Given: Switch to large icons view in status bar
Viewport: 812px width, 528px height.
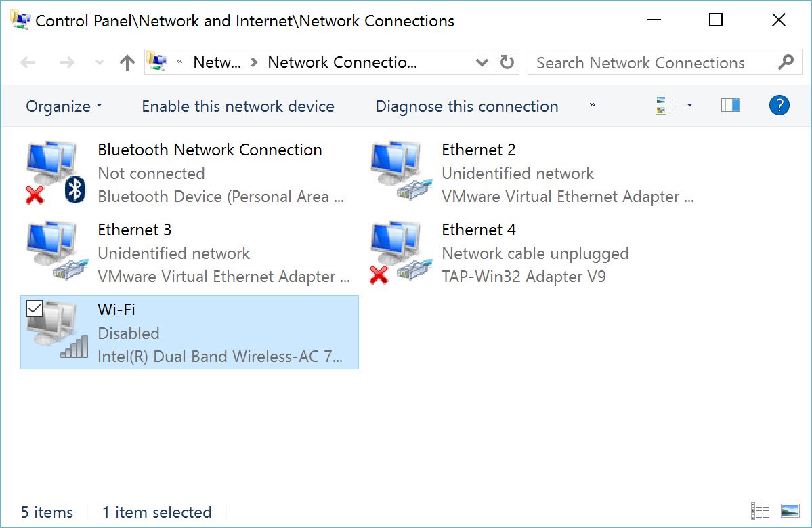Looking at the screenshot, I should tap(790, 511).
